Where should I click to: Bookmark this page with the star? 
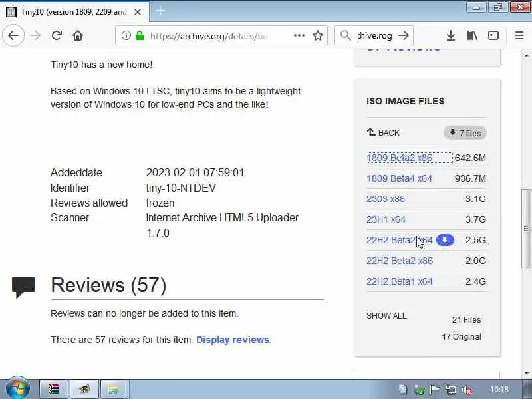pyautogui.click(x=318, y=35)
